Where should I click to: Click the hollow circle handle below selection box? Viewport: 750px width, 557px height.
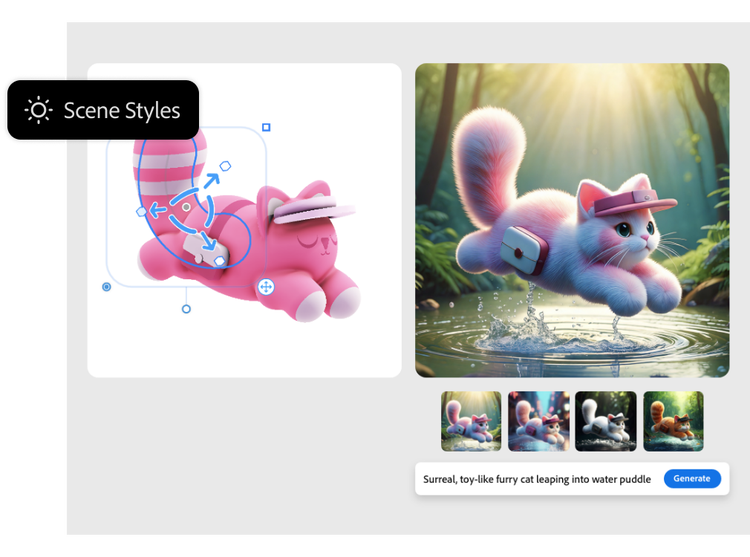pos(186,309)
